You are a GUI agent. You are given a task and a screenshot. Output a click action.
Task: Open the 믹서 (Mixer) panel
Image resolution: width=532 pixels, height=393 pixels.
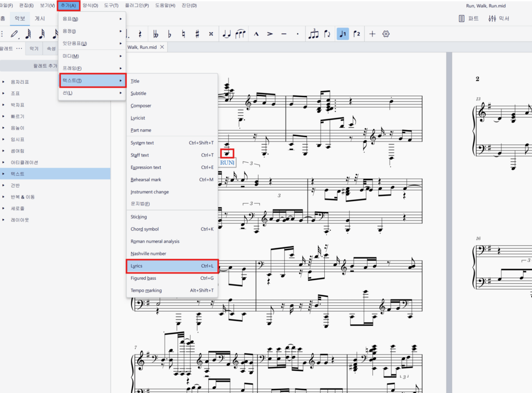[499, 18]
